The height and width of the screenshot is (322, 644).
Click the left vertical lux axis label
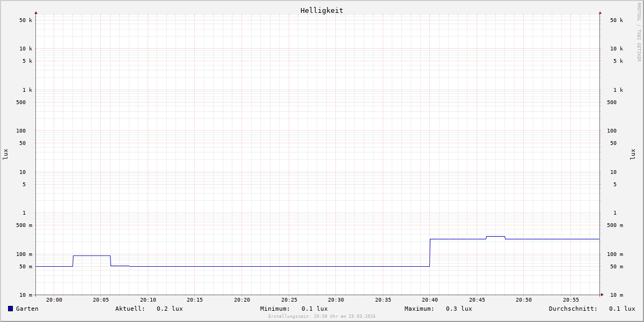(5, 154)
